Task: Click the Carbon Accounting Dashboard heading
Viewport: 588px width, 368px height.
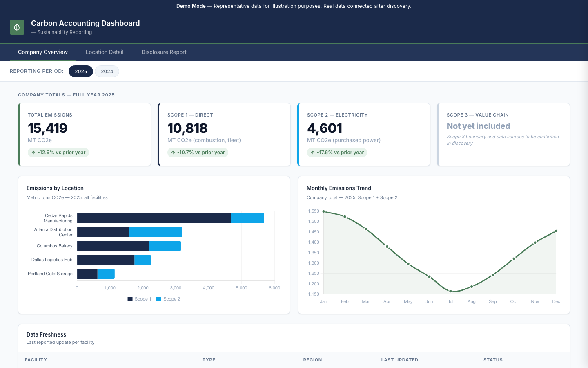Action: 85,23
